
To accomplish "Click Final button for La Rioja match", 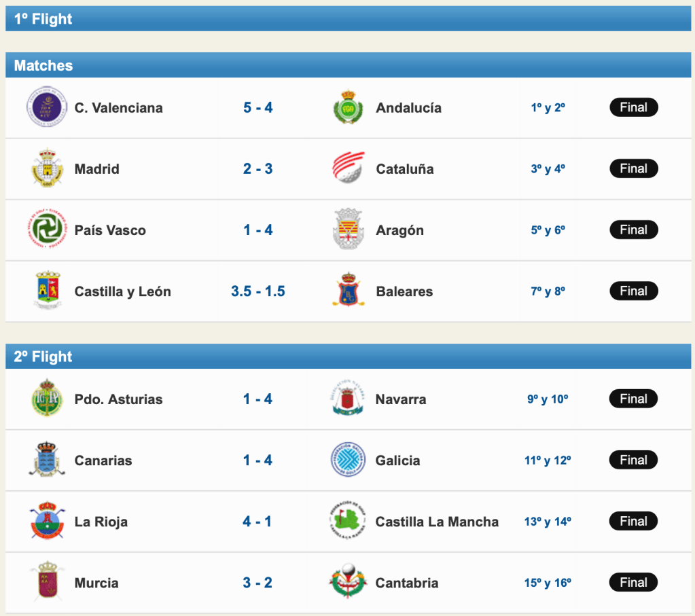I will [633, 521].
